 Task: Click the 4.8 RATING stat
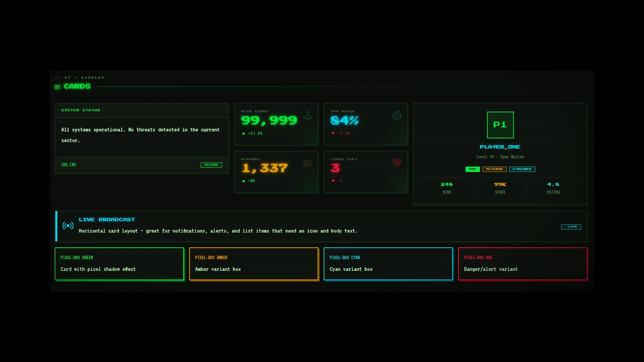click(x=553, y=188)
